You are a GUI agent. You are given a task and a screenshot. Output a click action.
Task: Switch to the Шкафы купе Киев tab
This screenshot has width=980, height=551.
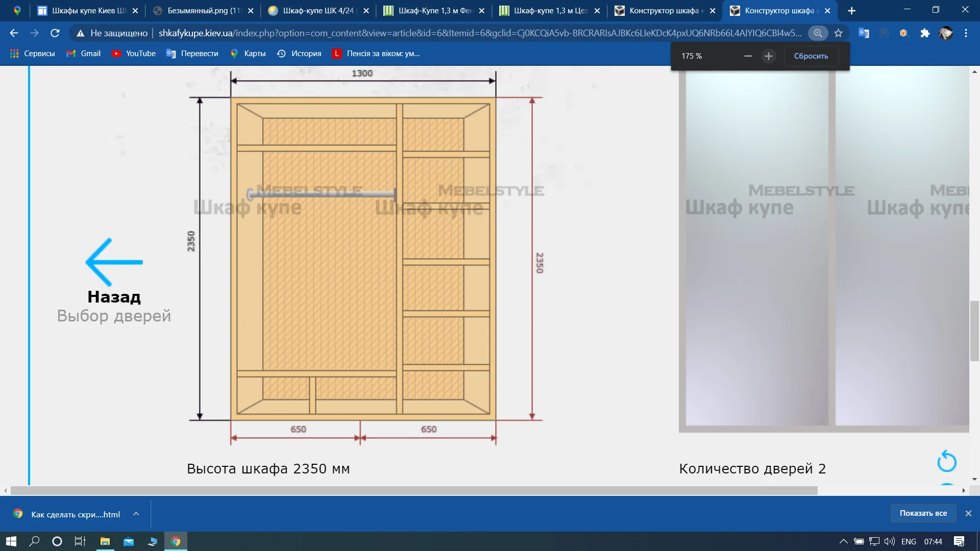[x=88, y=11]
